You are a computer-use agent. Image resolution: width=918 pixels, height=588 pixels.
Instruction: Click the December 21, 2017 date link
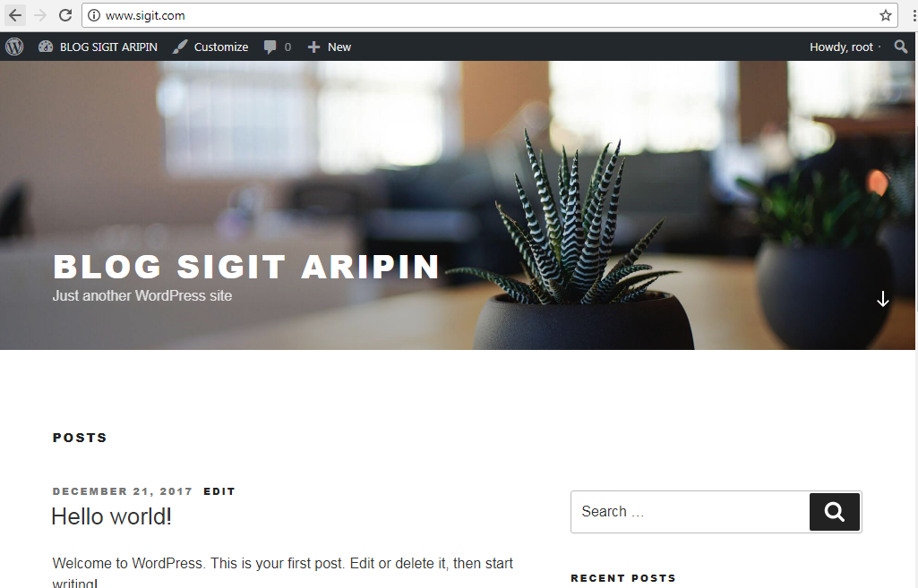tap(123, 491)
